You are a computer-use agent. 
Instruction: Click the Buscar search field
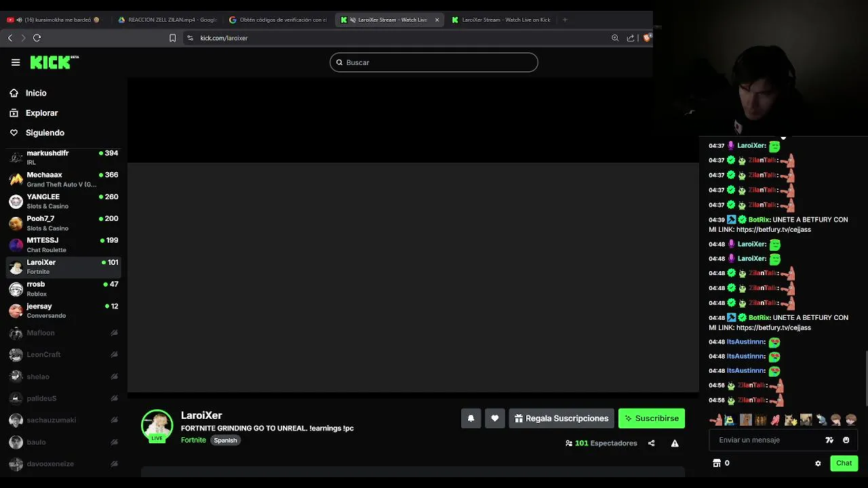434,62
